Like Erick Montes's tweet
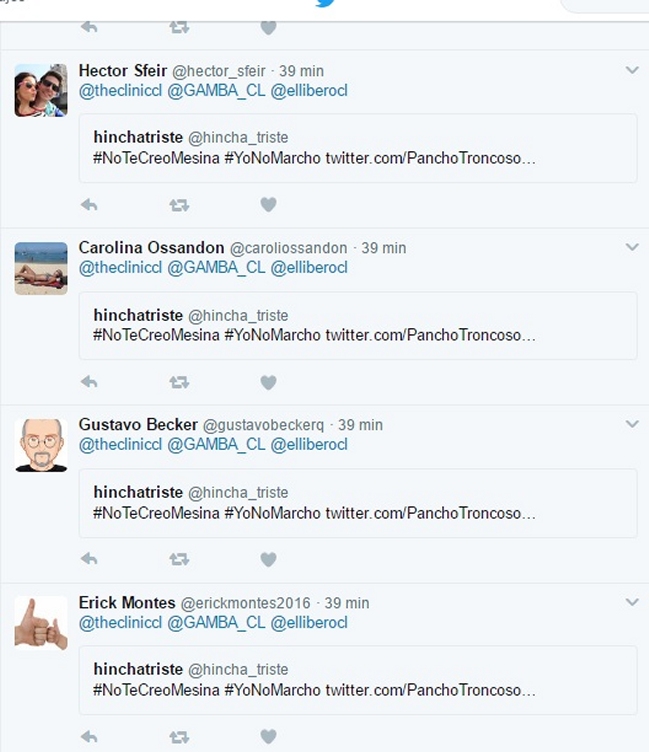 [268, 737]
